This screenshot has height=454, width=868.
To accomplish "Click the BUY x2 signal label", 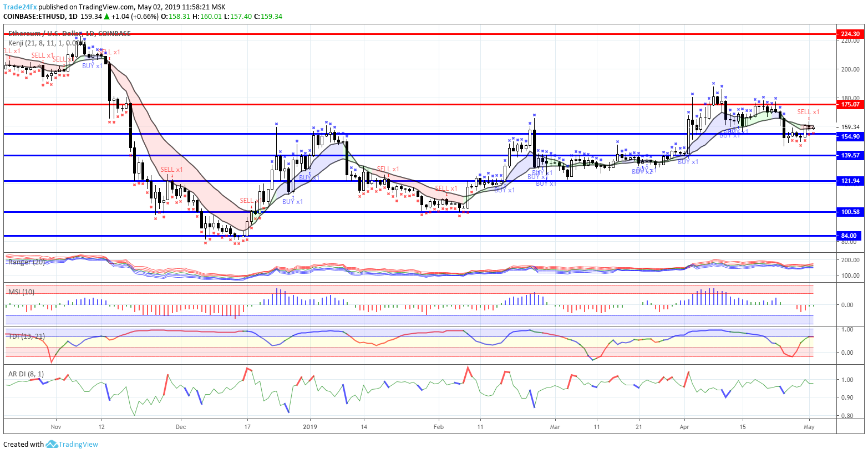I will coord(642,172).
